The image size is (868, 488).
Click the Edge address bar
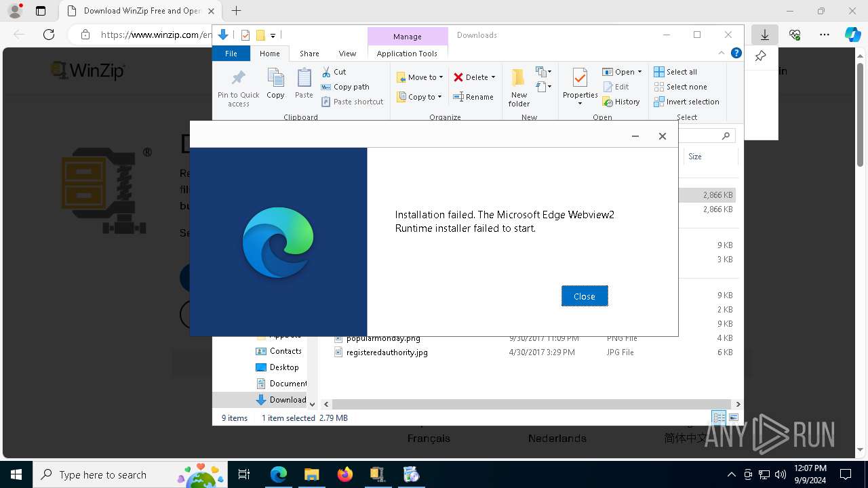(156, 35)
